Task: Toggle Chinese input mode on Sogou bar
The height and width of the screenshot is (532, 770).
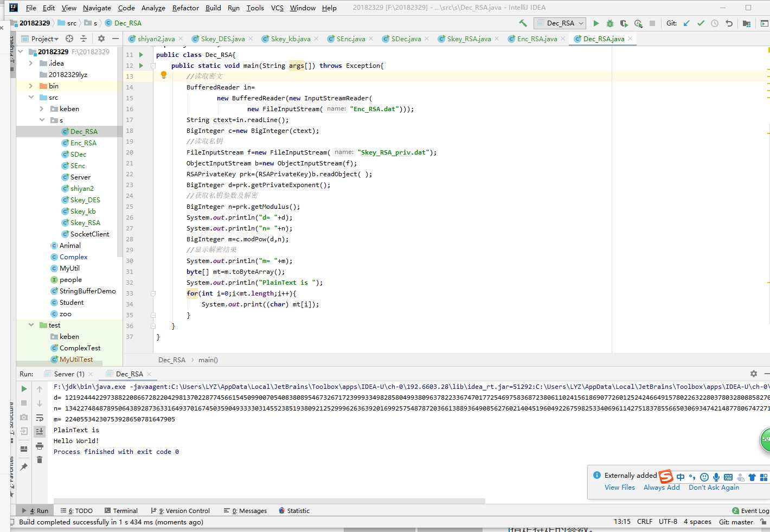Action: [681, 477]
